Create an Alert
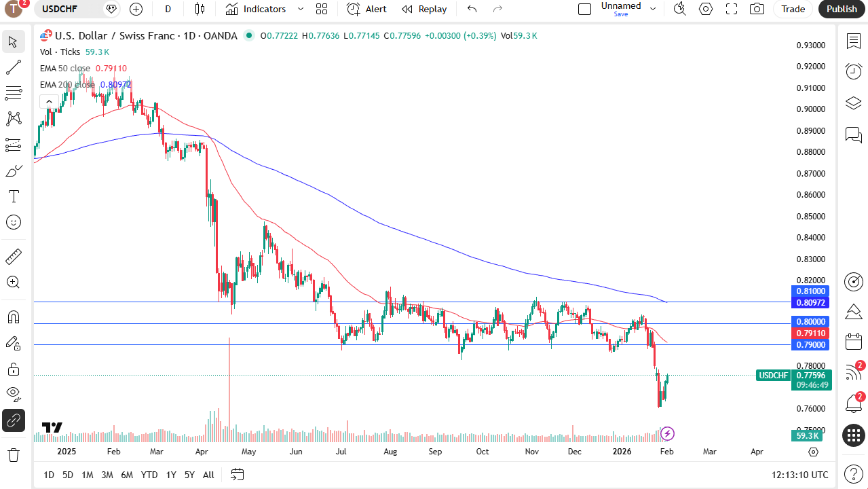The image size is (868, 489). [x=366, y=9]
